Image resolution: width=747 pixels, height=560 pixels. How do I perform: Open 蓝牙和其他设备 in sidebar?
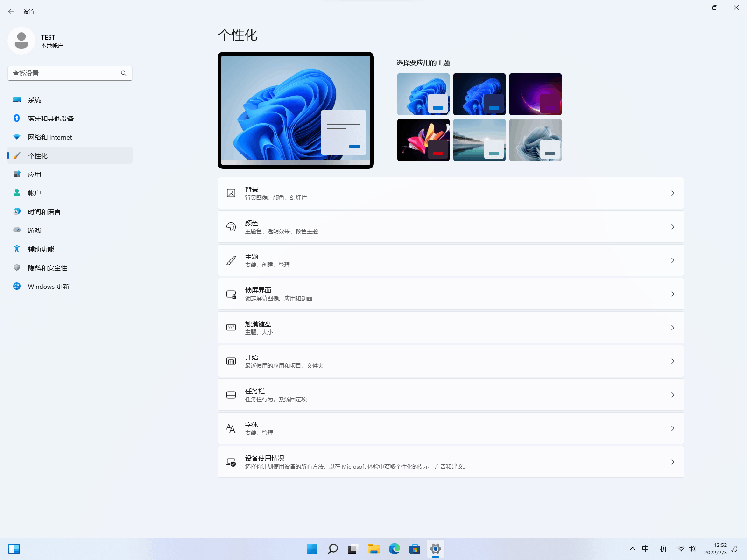70,119
